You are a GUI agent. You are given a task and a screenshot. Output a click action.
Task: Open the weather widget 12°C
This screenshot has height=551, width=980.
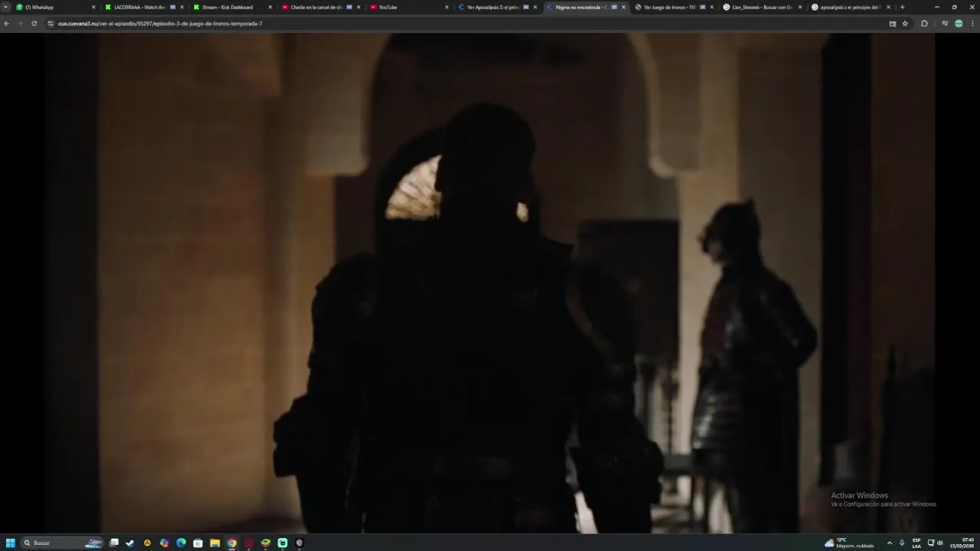849,543
